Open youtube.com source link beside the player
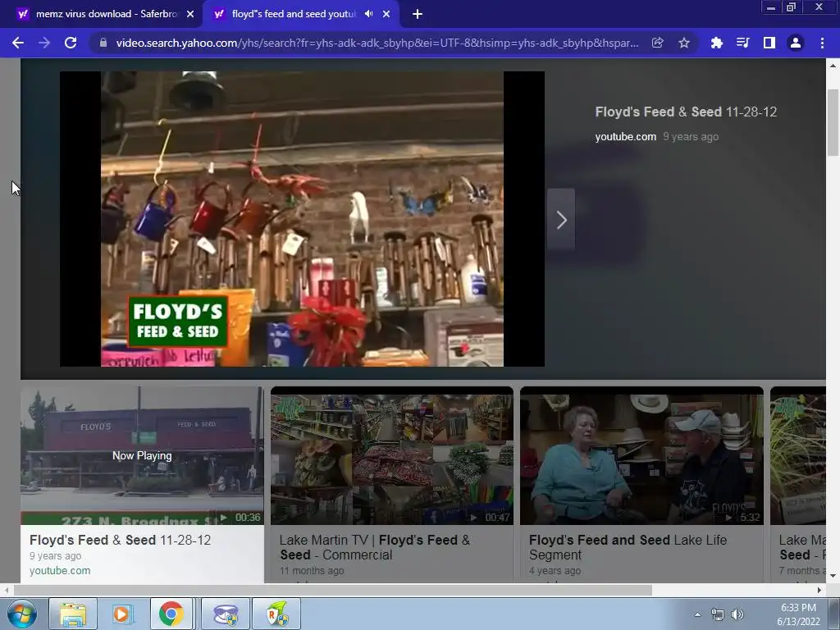The height and width of the screenshot is (630, 840). tap(625, 137)
